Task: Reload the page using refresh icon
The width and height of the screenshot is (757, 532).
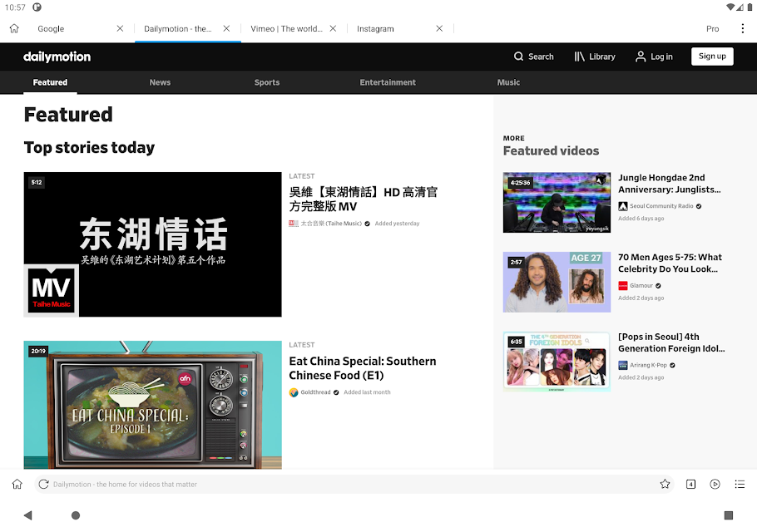Action: pos(43,484)
